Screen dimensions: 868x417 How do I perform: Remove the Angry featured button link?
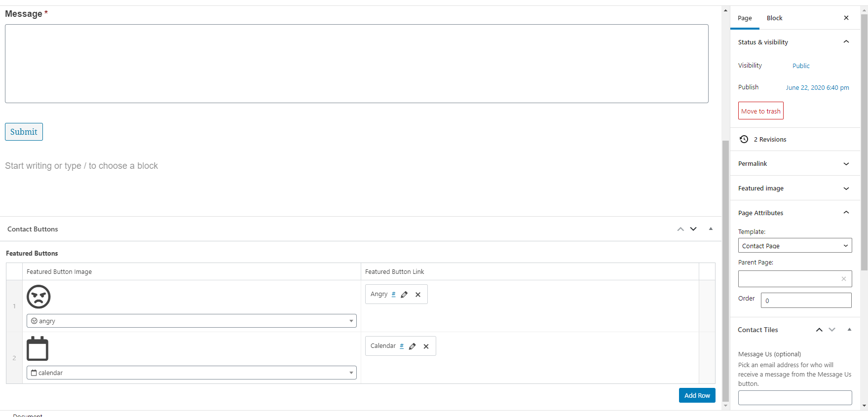[x=418, y=295]
